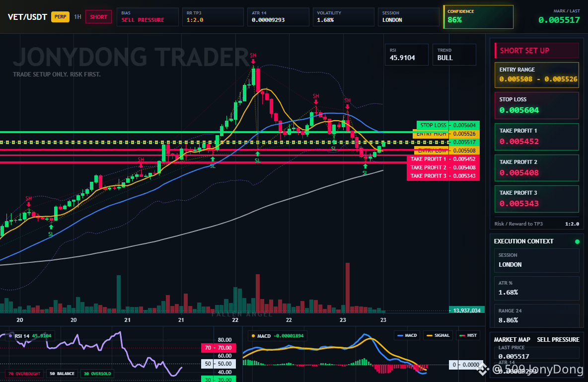Open the Take Profit 1 side card
Image resolution: width=588 pixels, height=382 pixels.
pyautogui.click(x=537, y=137)
